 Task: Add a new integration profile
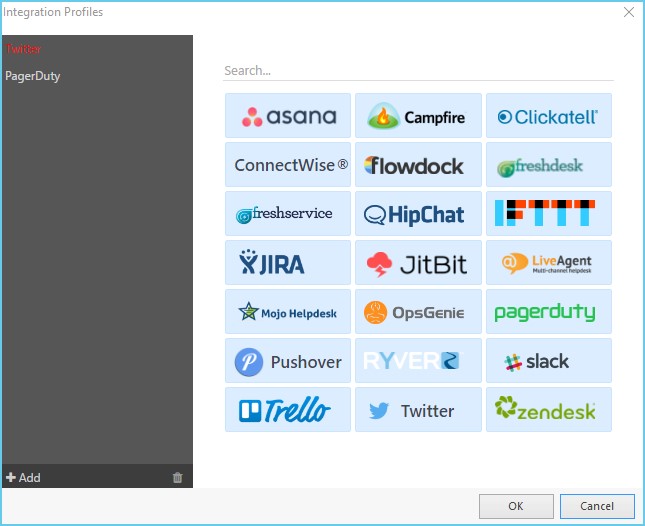23,477
